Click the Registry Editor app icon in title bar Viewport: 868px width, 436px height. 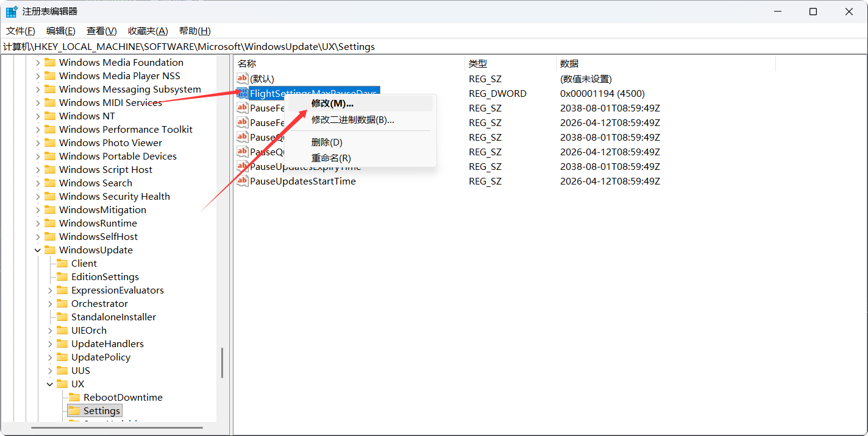12,12
